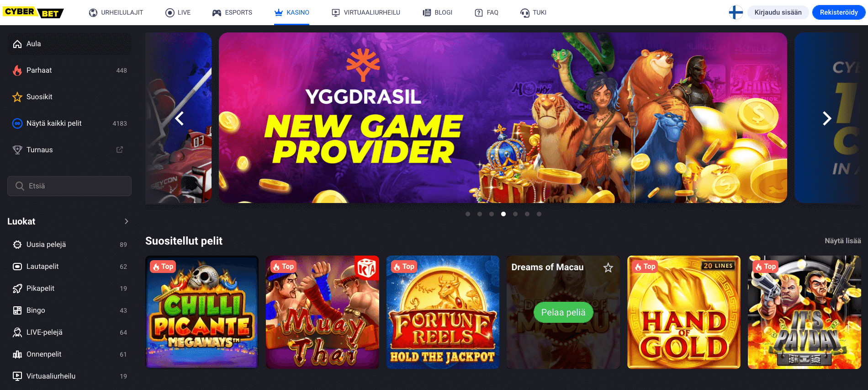Open the Finnish flag language selector
Screen dimensions: 868x390
[736, 12]
